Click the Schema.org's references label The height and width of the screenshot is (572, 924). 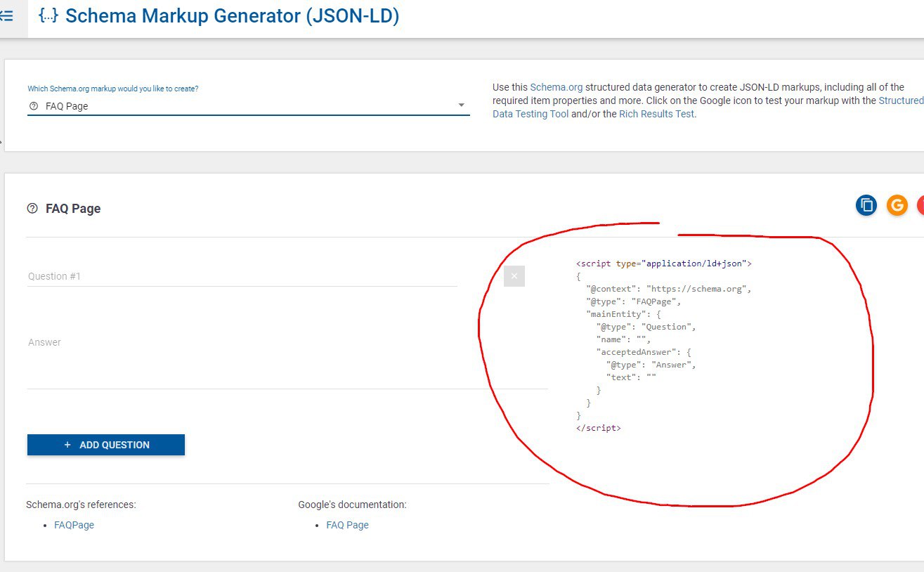pos(81,505)
